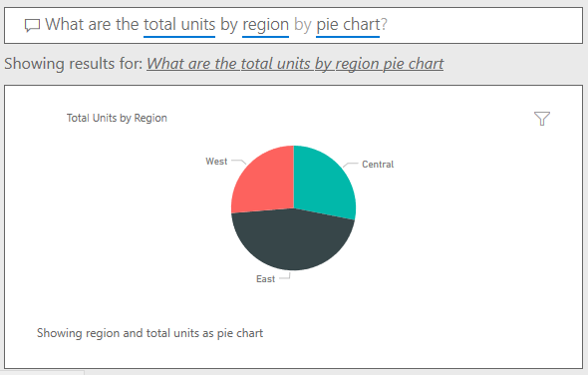Image resolution: width=588 pixels, height=375 pixels.
Task: Open the restated 'Showing results for' query link
Action: (295, 64)
